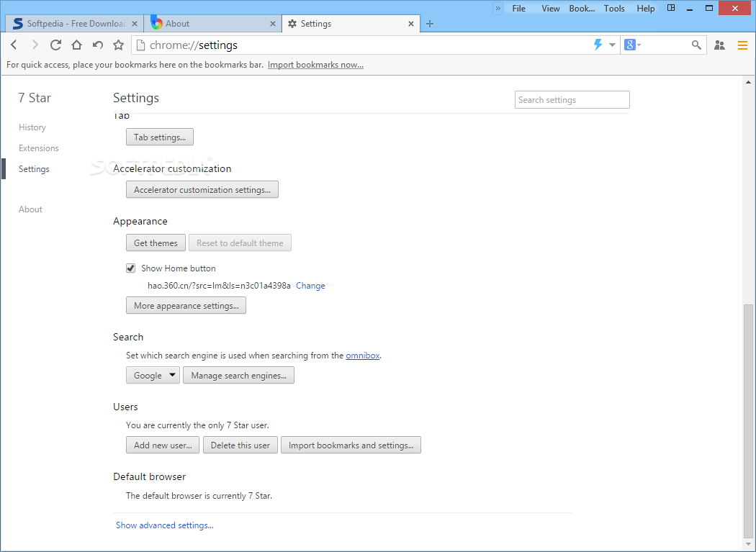This screenshot has width=756, height=552.
Task: Open About in the sidebar
Action: tap(30, 209)
